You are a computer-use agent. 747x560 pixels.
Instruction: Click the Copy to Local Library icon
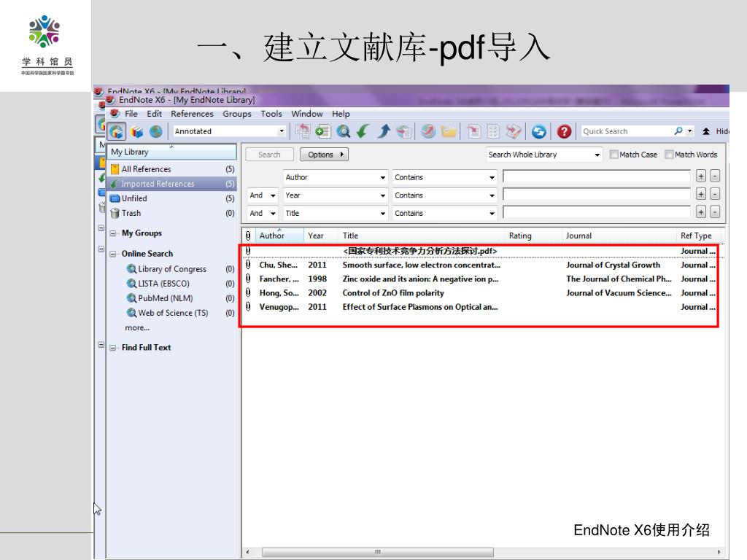303,131
